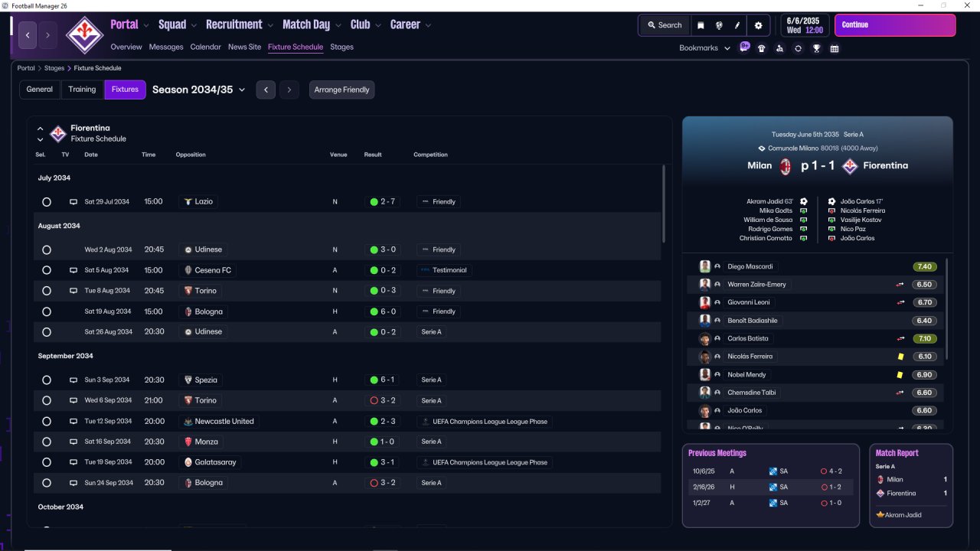Select the Spezia fixture radio button

point(47,380)
